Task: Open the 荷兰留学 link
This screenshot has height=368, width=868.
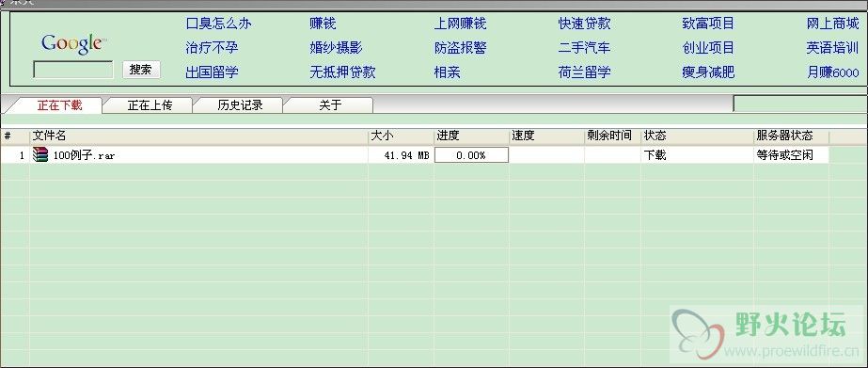Action: pyautogui.click(x=584, y=72)
